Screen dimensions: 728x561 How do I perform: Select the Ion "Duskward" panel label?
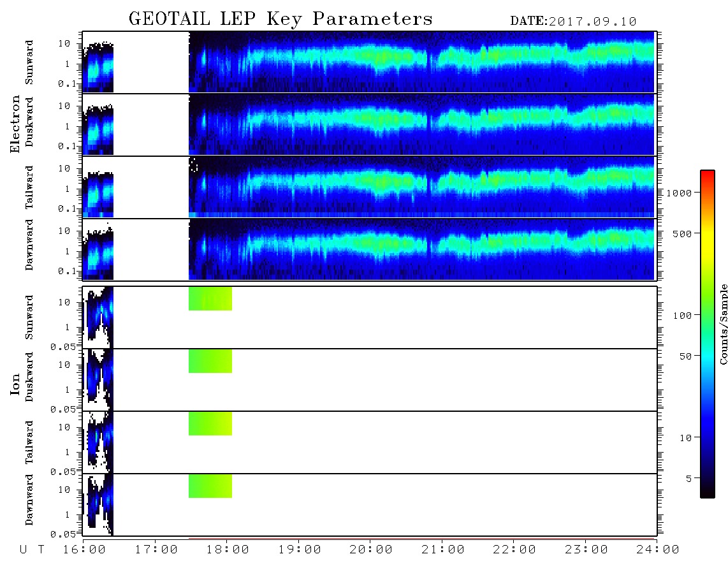pyautogui.click(x=29, y=377)
